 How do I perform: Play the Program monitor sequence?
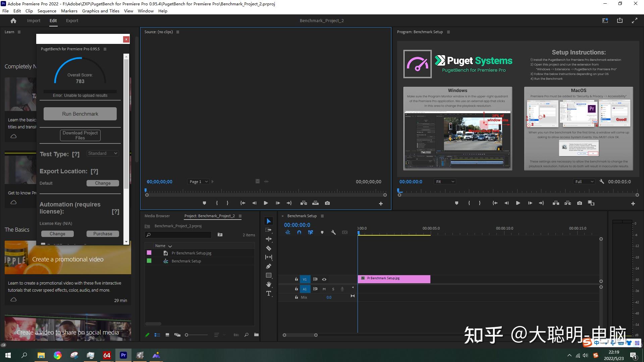[518, 203]
